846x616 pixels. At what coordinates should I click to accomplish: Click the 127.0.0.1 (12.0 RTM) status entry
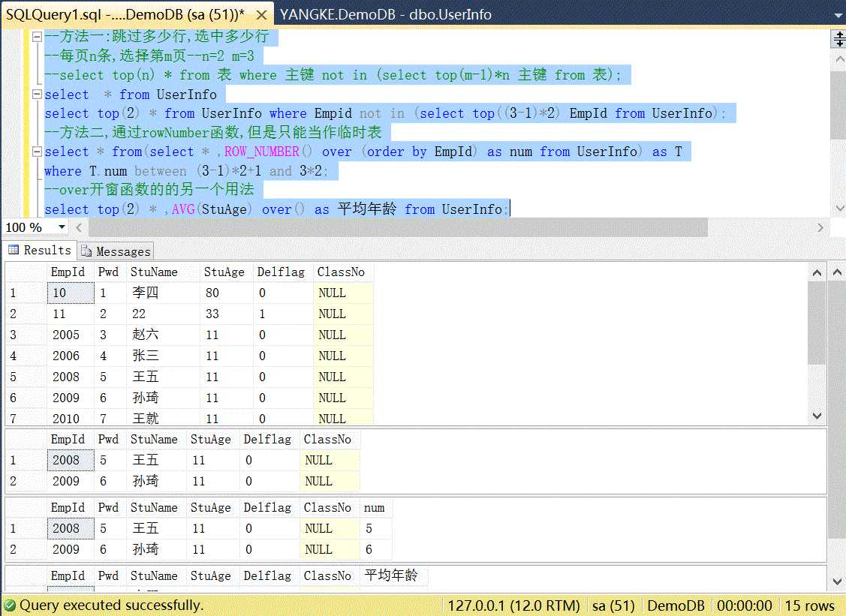pyautogui.click(x=513, y=605)
